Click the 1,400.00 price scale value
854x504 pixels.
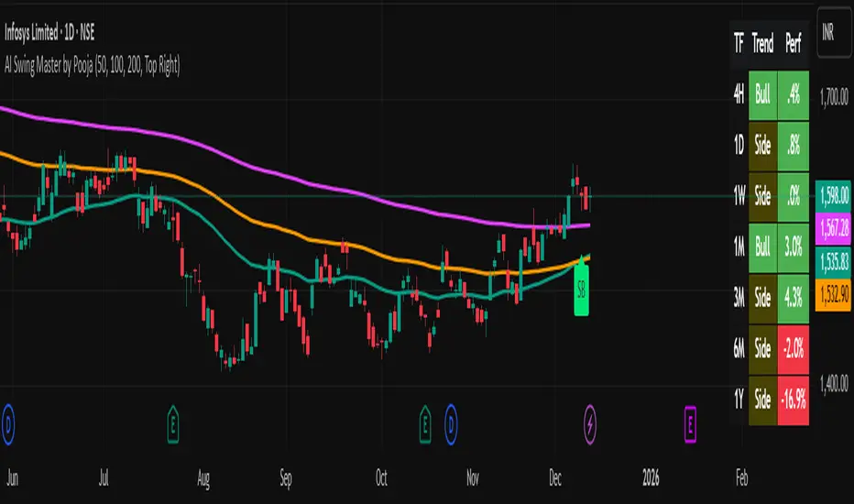(834, 384)
